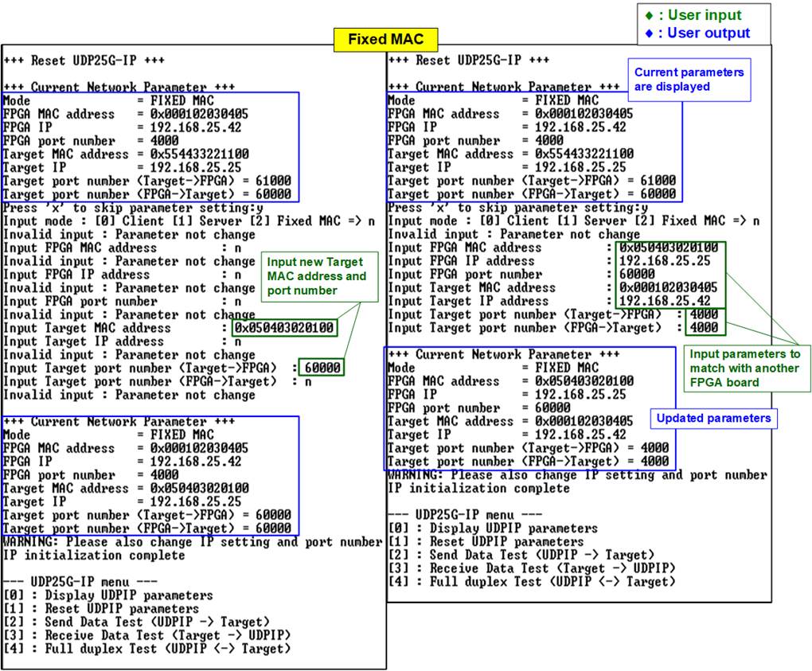Viewport: 812px width, 671px height.
Task: Select "Input Target port number (FPGA->Target) : n" line
Action: (x=158, y=382)
